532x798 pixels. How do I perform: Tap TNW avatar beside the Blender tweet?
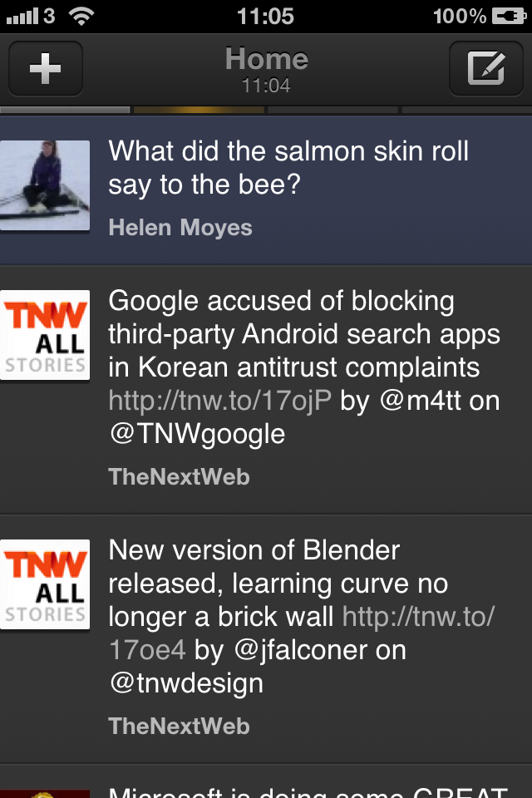click(45, 584)
